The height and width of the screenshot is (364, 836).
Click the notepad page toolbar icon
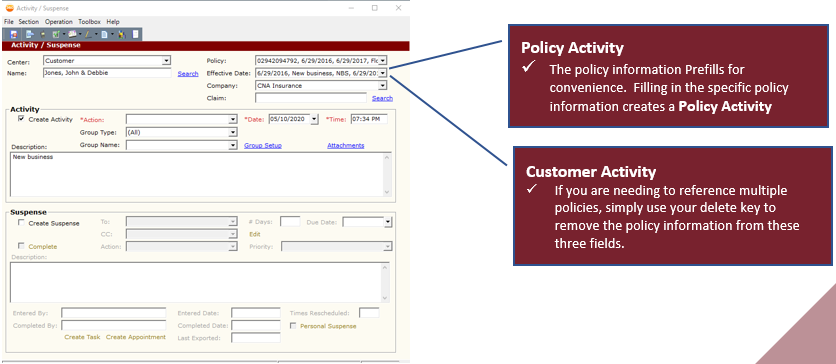click(135, 34)
